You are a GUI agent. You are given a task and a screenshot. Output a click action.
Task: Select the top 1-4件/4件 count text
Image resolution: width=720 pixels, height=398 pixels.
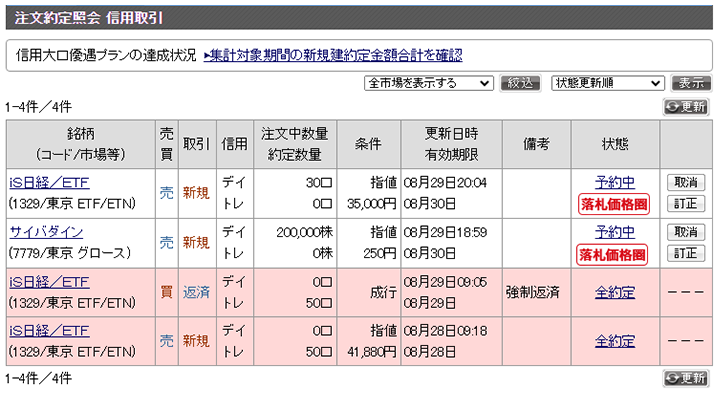(x=39, y=107)
